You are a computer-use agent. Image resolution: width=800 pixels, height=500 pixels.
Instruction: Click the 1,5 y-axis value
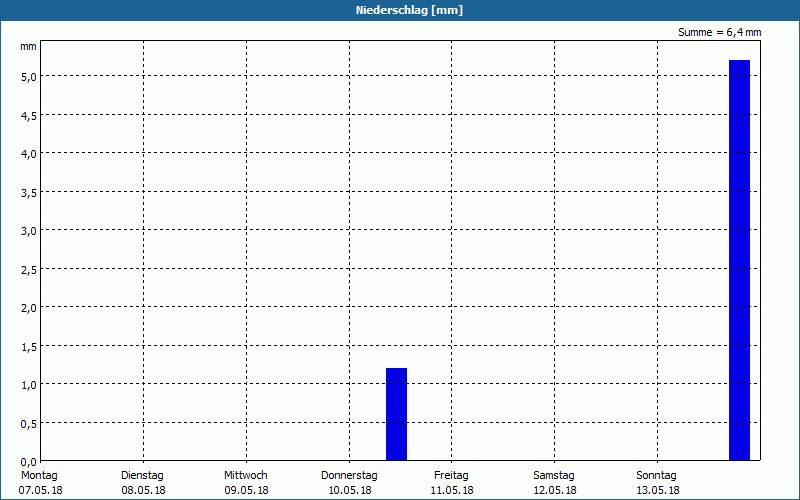(29, 347)
